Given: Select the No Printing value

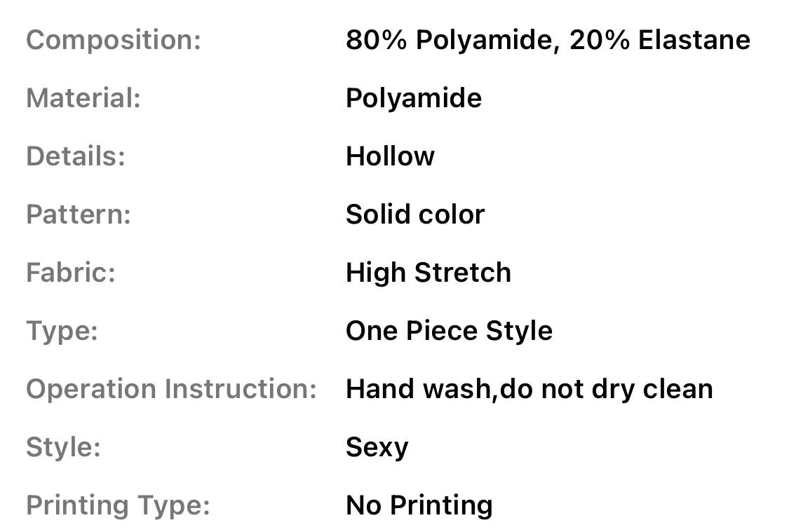Looking at the screenshot, I should [x=419, y=505].
